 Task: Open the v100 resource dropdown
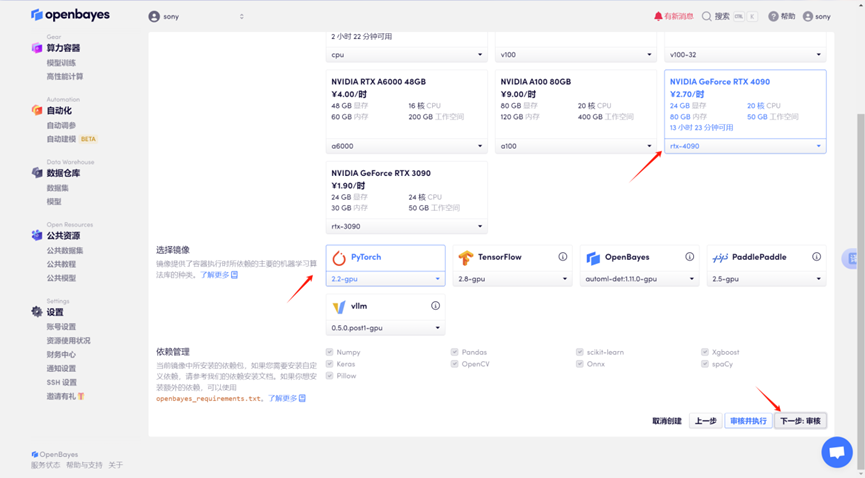pos(576,55)
